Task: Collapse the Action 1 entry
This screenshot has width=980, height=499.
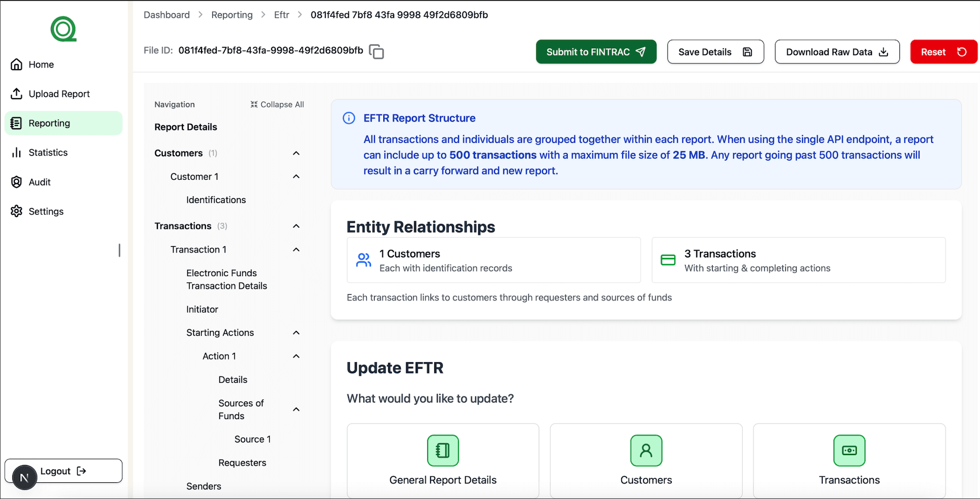Action: pos(296,356)
